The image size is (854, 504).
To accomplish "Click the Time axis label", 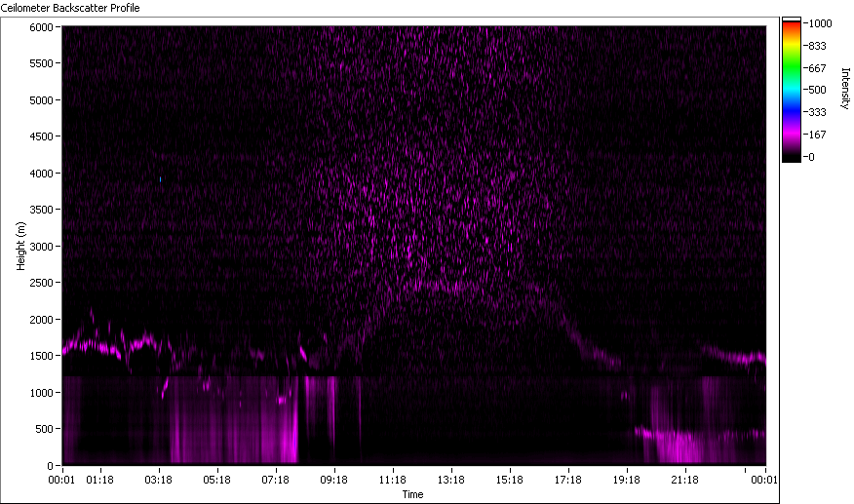I will [412, 494].
